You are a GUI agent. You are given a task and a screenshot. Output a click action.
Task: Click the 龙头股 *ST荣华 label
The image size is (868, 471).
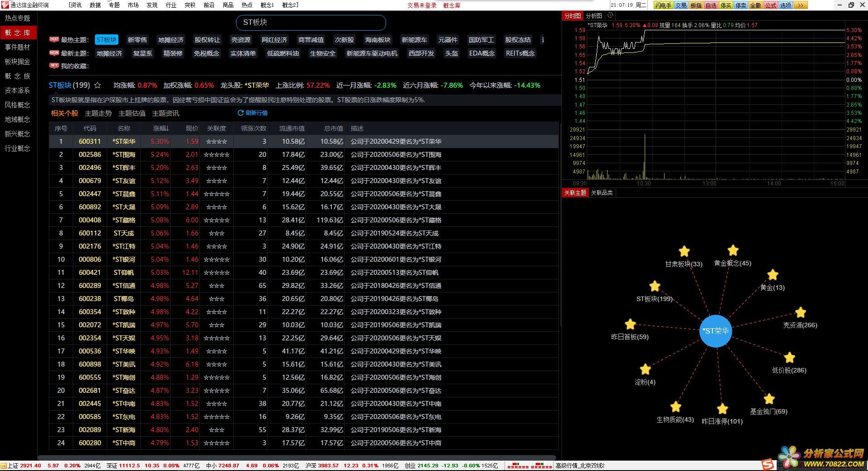click(245, 85)
